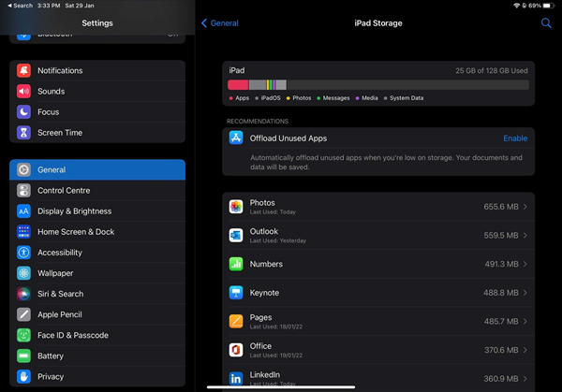
Task: Go back to General using the back chevron
Action: tap(204, 23)
